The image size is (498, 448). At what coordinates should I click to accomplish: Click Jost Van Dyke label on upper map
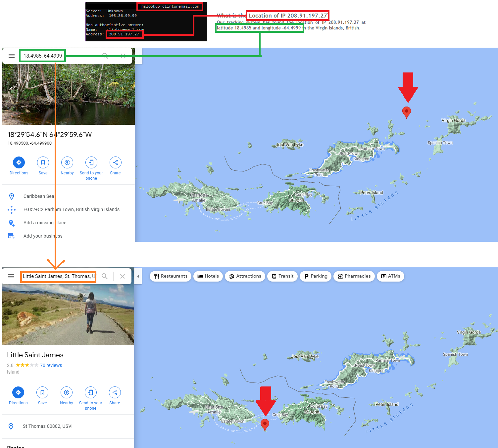(x=290, y=145)
